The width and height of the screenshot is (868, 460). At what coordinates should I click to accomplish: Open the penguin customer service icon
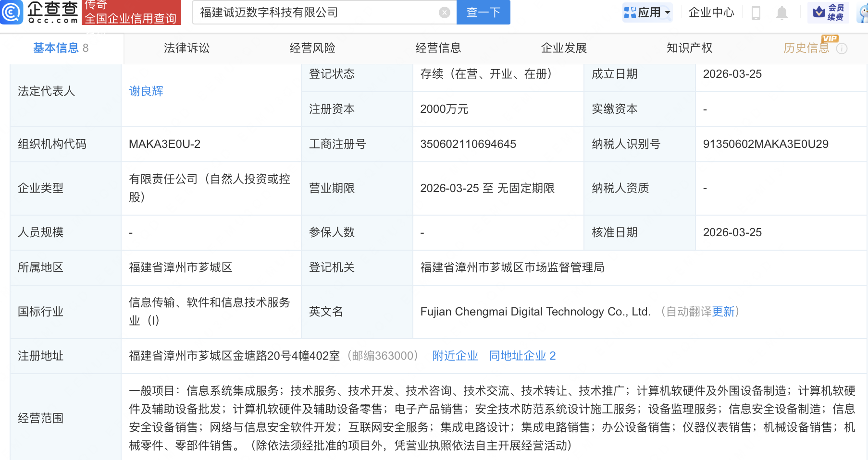click(x=862, y=13)
